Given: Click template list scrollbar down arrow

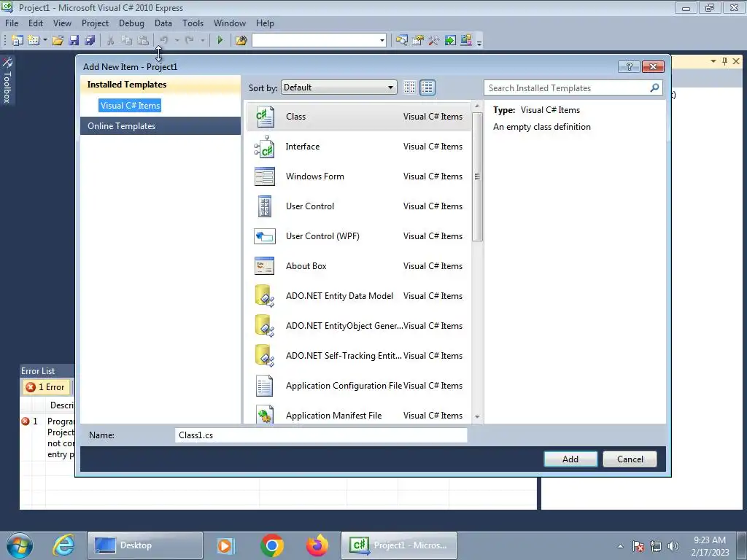Looking at the screenshot, I should coord(477,417).
